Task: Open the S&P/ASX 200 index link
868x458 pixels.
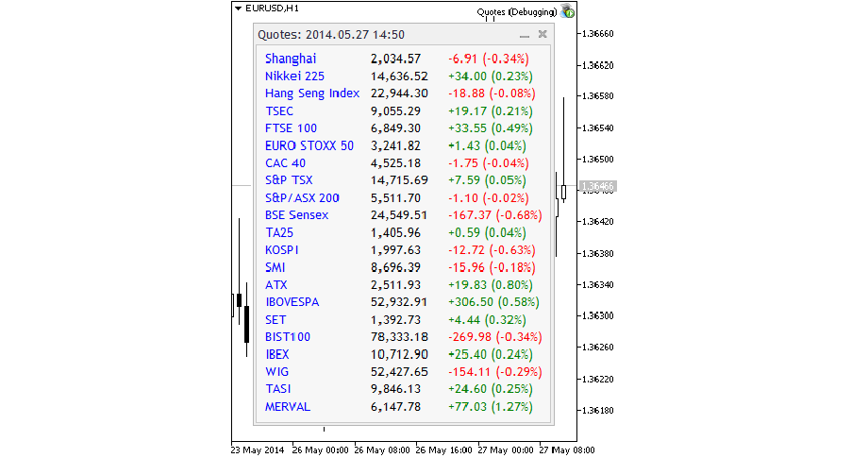Action: click(x=302, y=198)
